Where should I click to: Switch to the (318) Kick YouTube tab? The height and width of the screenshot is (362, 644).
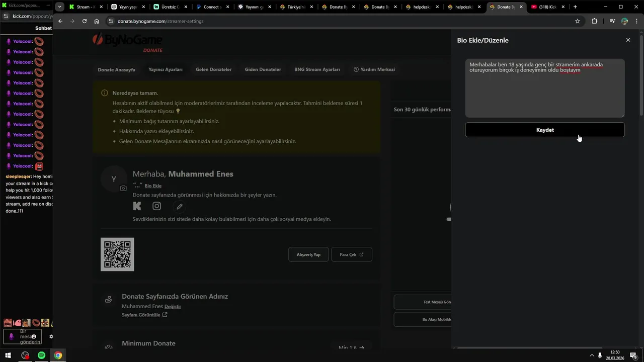547,7
